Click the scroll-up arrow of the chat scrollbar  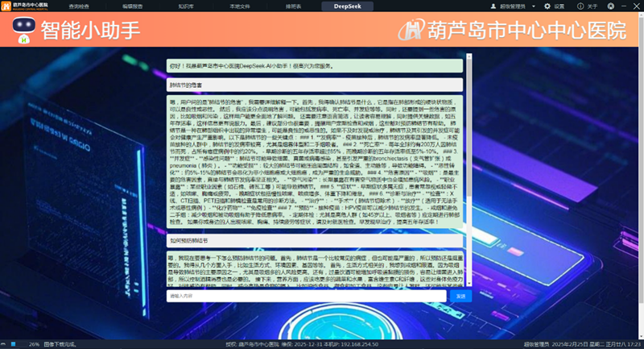469,56
